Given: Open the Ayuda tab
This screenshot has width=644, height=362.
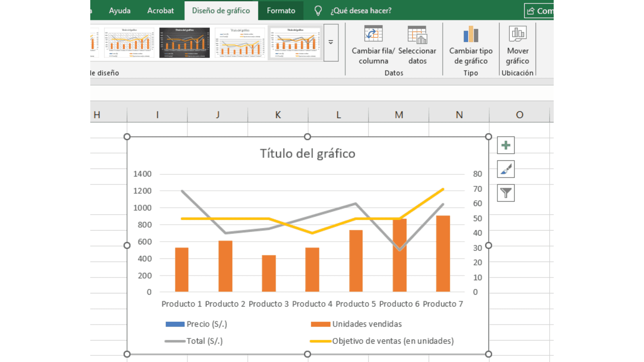Looking at the screenshot, I should click(x=120, y=11).
